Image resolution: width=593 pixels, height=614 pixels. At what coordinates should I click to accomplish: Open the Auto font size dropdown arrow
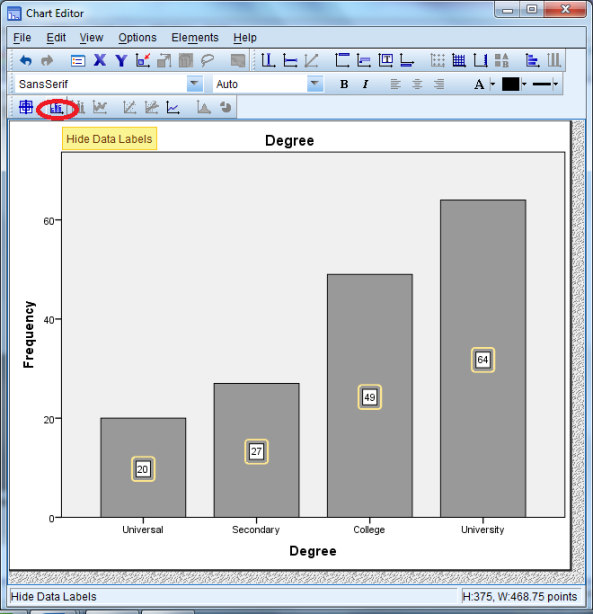315,84
